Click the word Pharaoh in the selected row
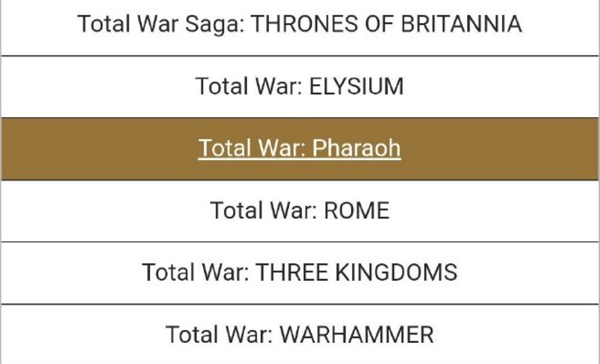 click(356, 148)
